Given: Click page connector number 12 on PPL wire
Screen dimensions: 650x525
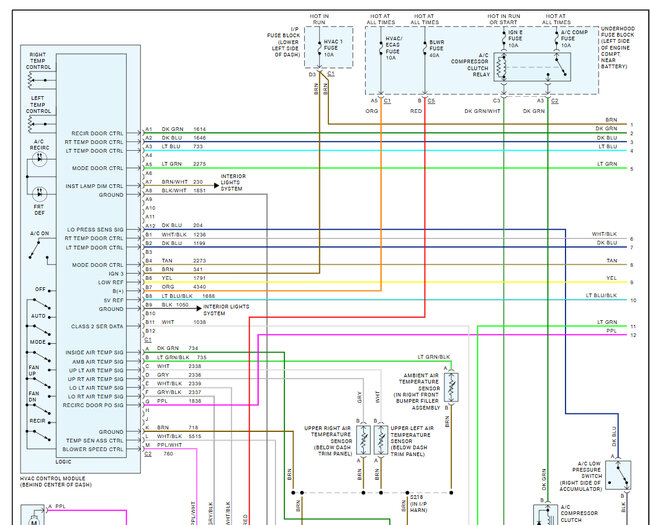Looking at the screenshot, I should point(633,335).
